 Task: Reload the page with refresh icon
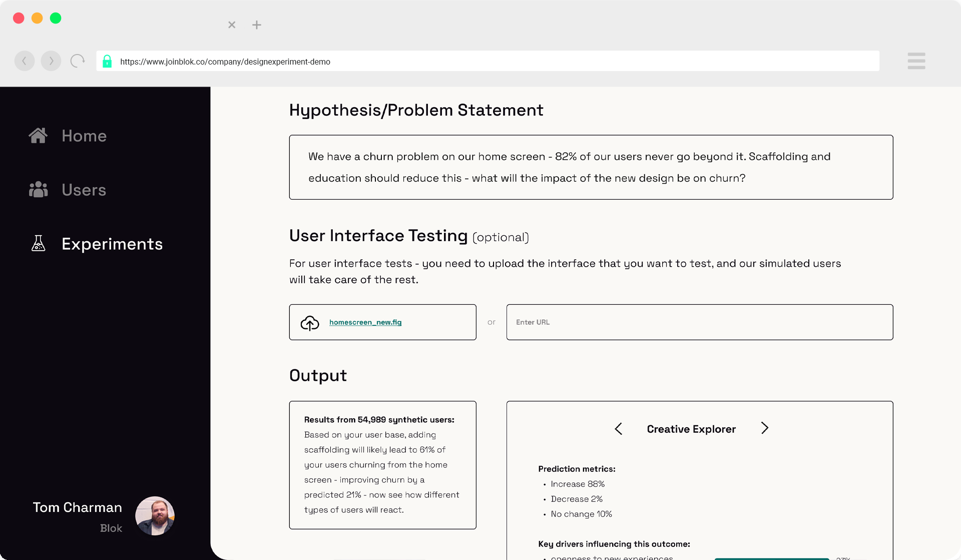click(78, 61)
